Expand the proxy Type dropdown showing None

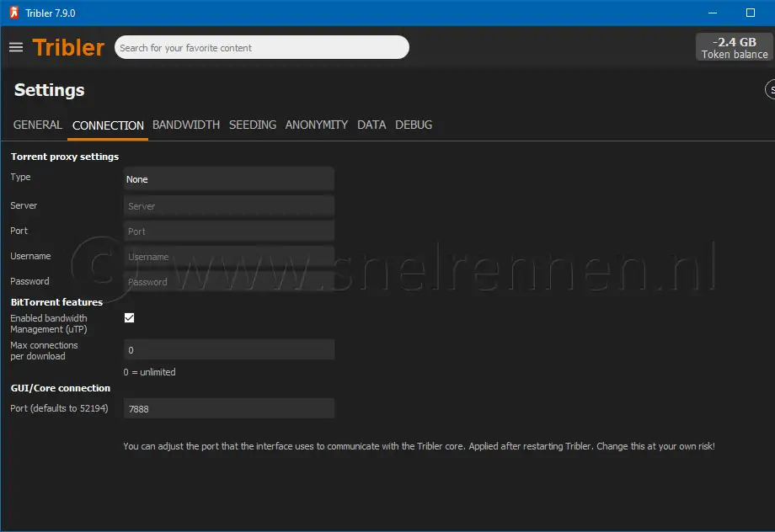click(229, 178)
